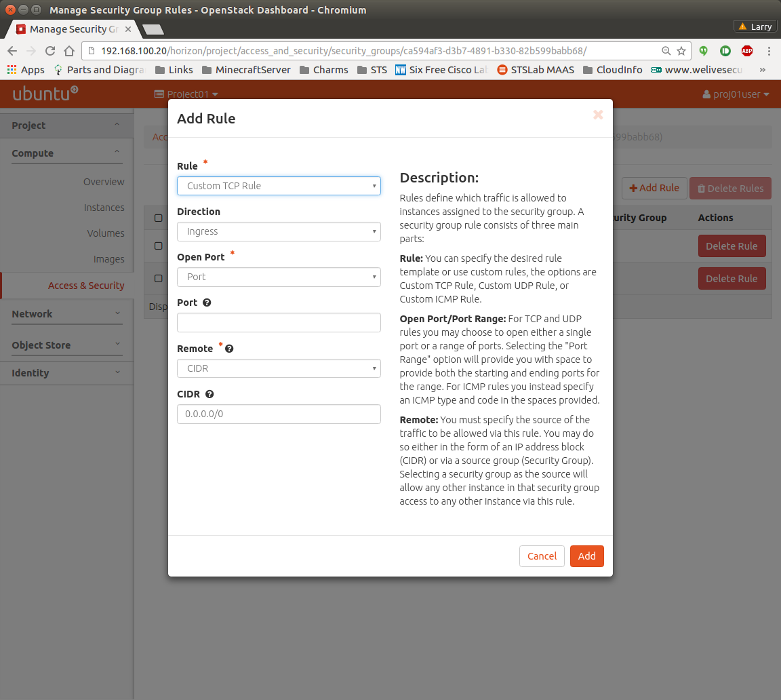This screenshot has height=700, width=781.
Task: Tick the select-all checkbox in table header
Action: [158, 218]
